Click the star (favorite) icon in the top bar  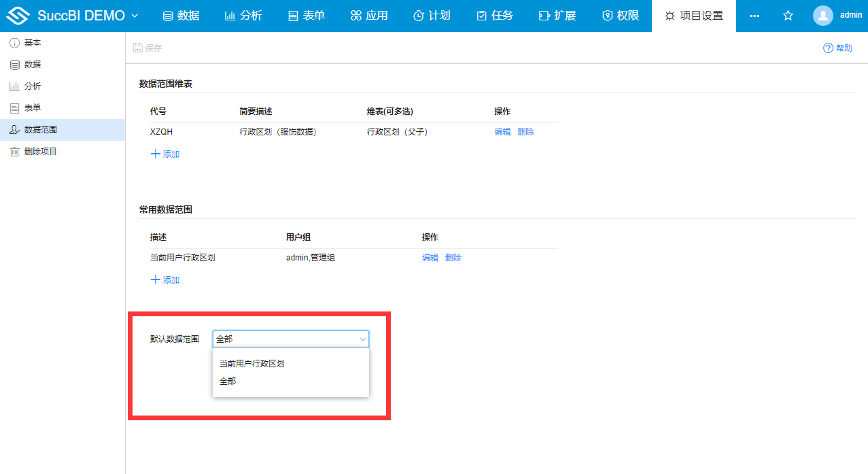coord(787,15)
